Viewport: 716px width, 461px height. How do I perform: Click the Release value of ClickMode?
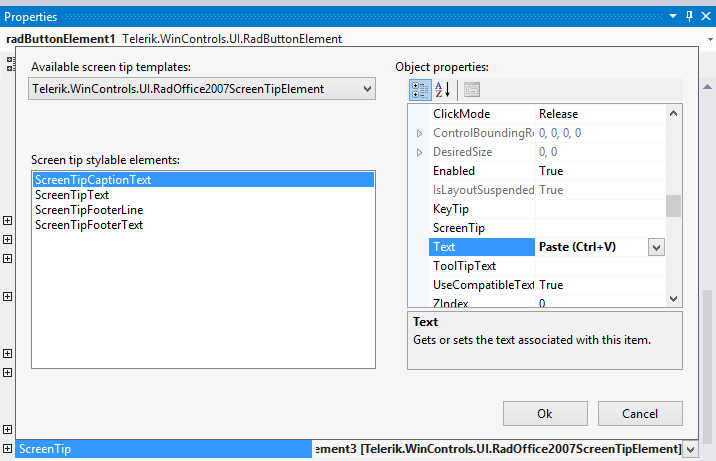click(600, 114)
